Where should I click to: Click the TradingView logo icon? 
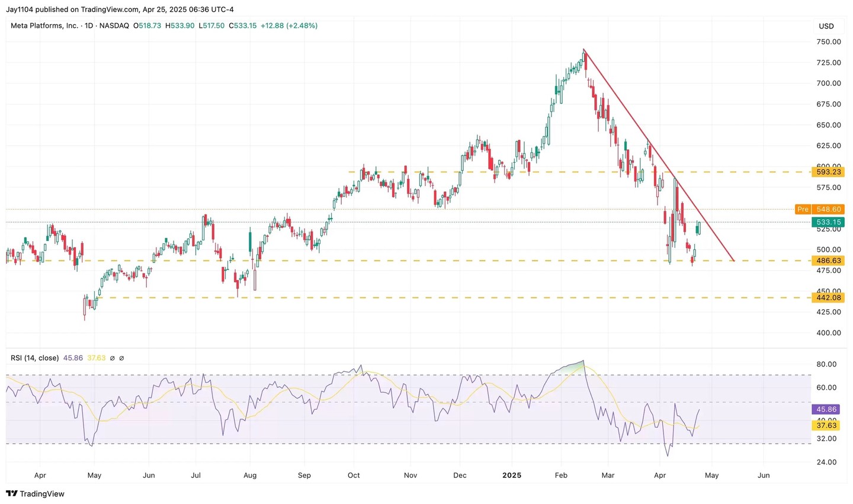[x=11, y=494]
